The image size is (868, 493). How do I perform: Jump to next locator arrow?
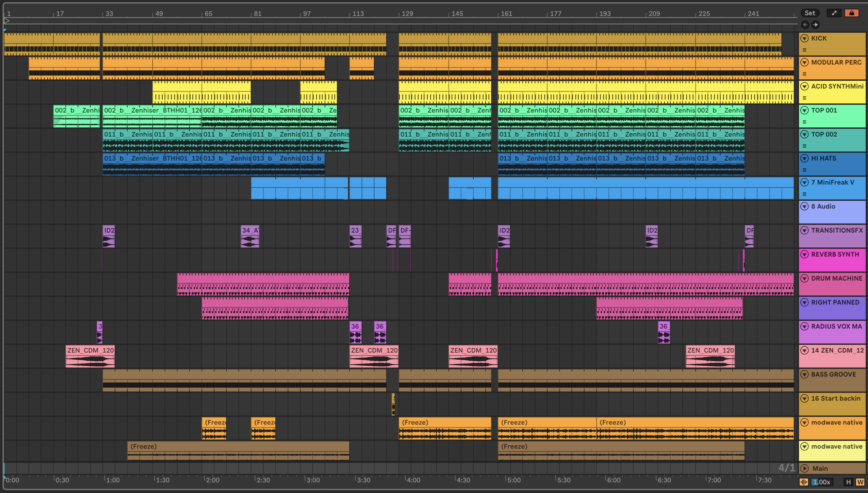pyautogui.click(x=815, y=24)
